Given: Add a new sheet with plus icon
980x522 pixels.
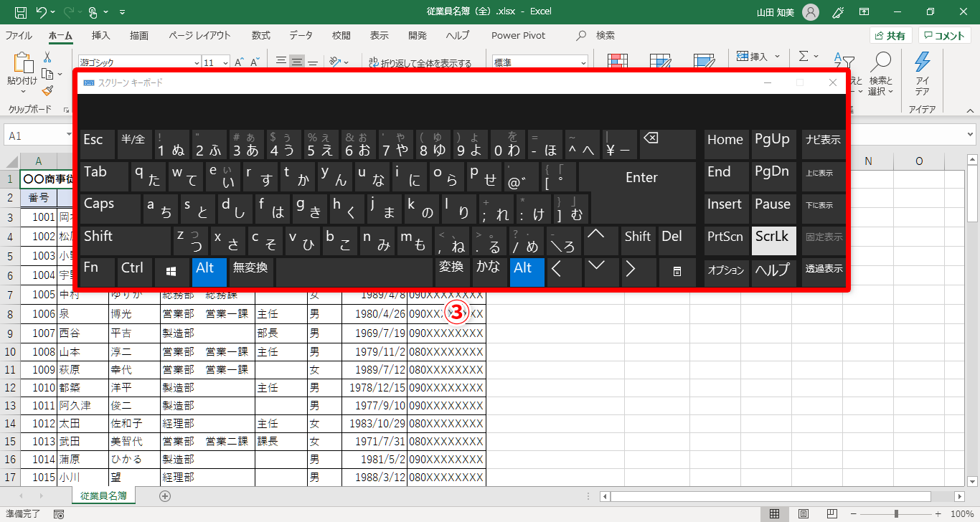Looking at the screenshot, I should (x=165, y=495).
